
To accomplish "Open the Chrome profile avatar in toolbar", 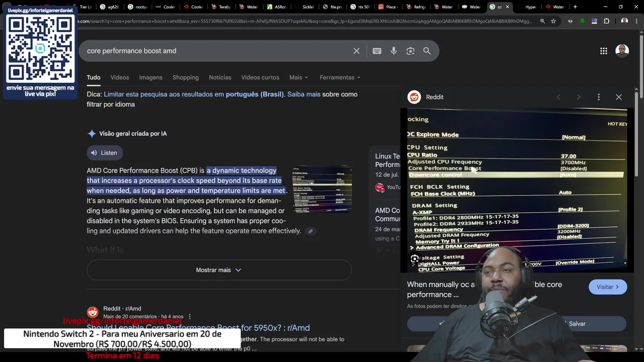I will tap(624, 21).
